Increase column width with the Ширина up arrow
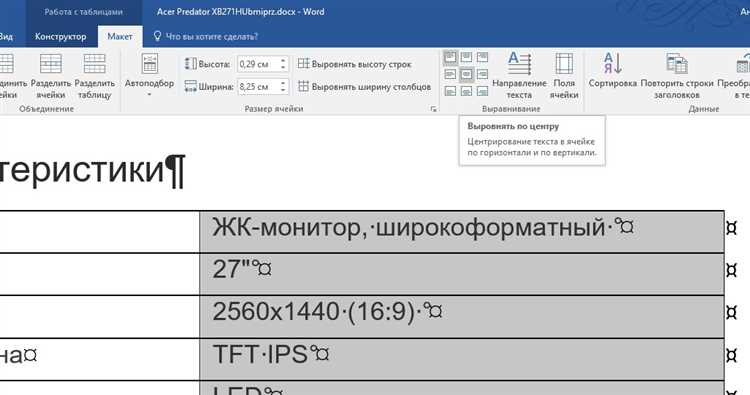Image resolution: width=750 pixels, height=395 pixels. [x=283, y=83]
